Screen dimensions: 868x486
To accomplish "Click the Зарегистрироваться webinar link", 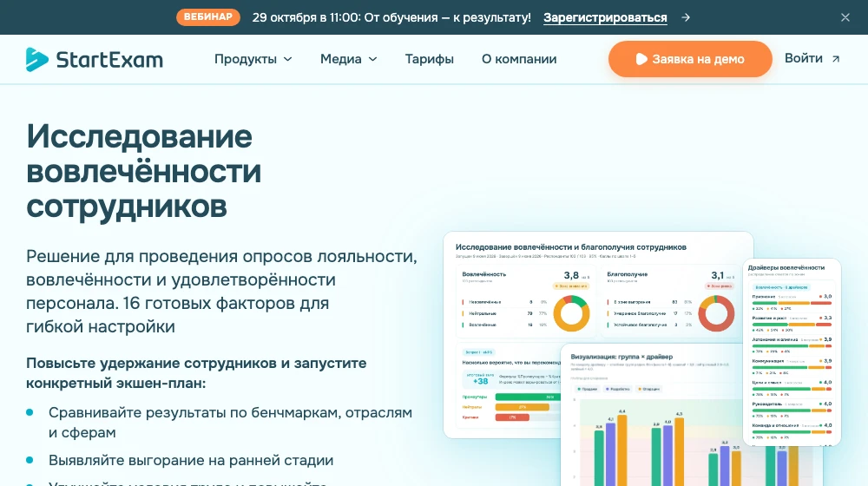I will 605,17.
